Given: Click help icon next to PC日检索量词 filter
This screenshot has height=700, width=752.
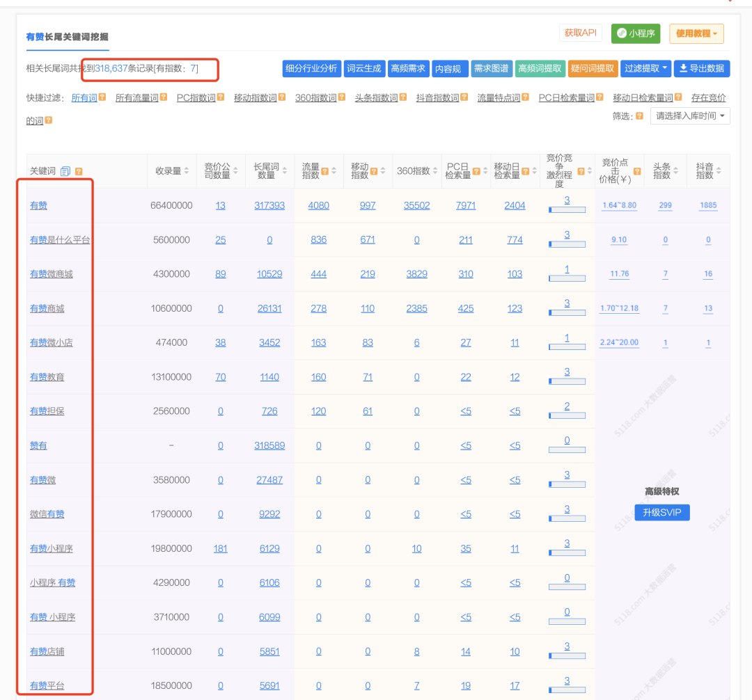Looking at the screenshot, I should pyautogui.click(x=600, y=97).
